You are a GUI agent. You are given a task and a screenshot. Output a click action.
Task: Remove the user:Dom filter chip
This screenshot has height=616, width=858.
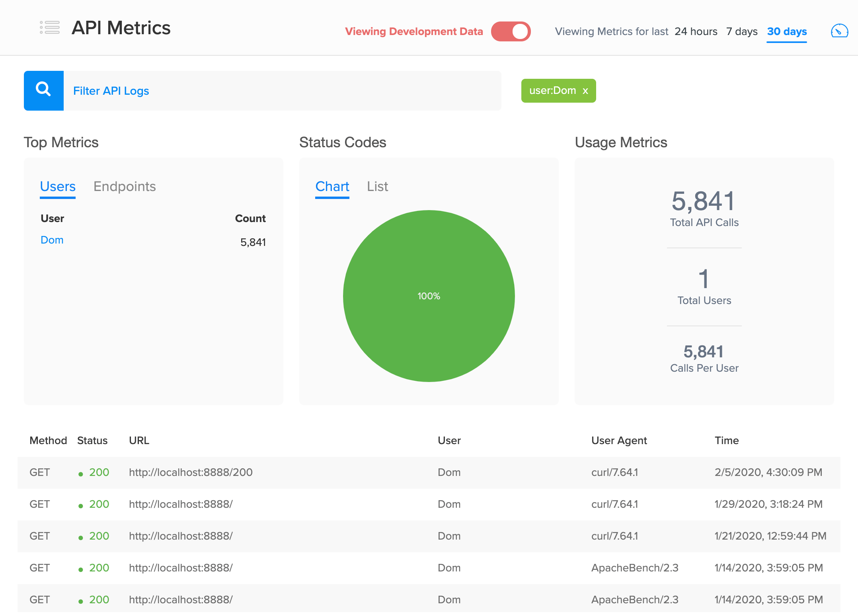click(x=585, y=91)
